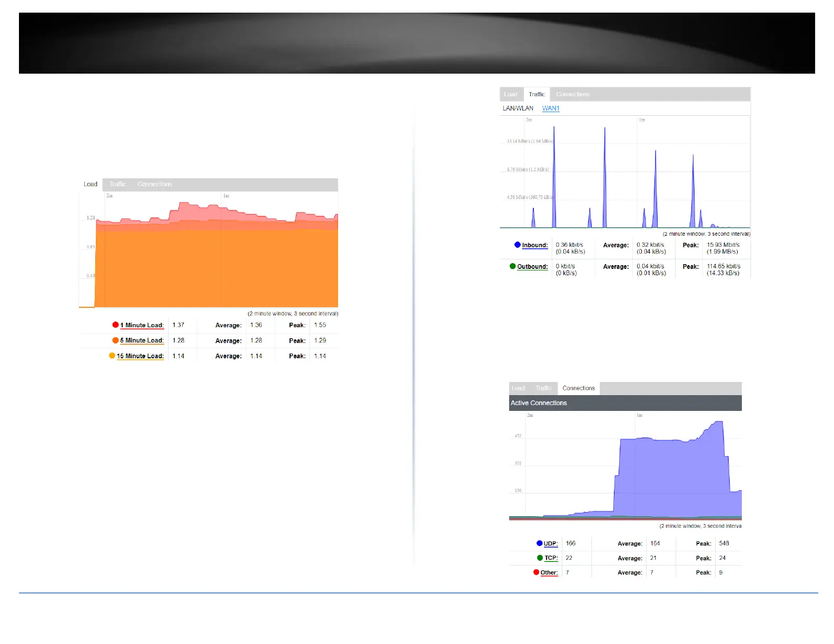Click the outbound peak 114.65 kbit/s
Viewport: 834px width, 644px height.
(724, 266)
